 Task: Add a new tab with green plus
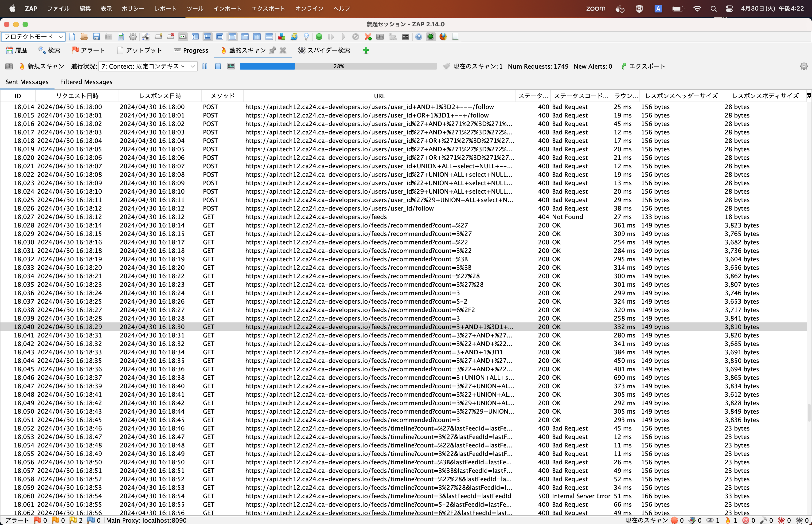pos(366,51)
